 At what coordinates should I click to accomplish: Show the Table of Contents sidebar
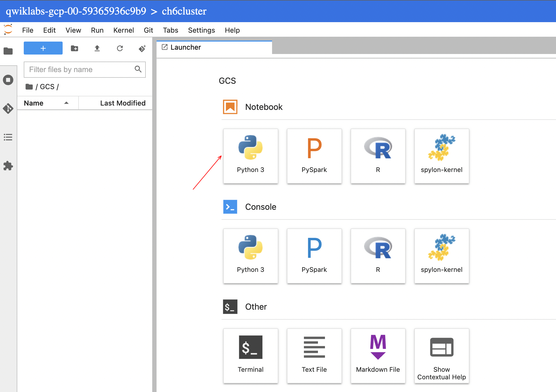[x=8, y=137]
